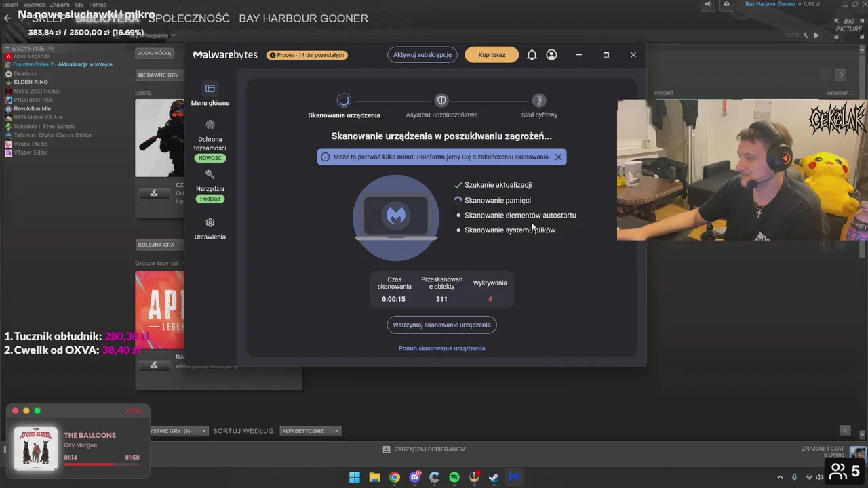This screenshot has height=488, width=868.
Task: Select Metro 2033 Redux in library
Action: [x=37, y=91]
